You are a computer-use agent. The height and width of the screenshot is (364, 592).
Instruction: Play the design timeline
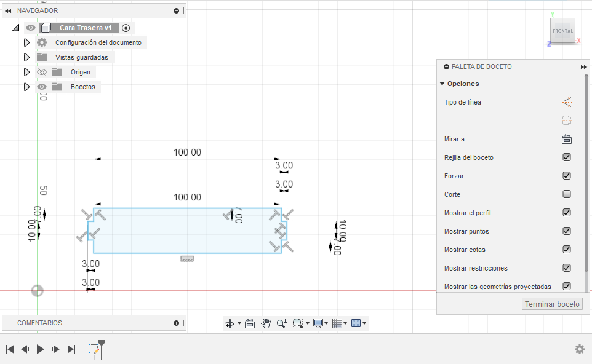[x=40, y=349]
